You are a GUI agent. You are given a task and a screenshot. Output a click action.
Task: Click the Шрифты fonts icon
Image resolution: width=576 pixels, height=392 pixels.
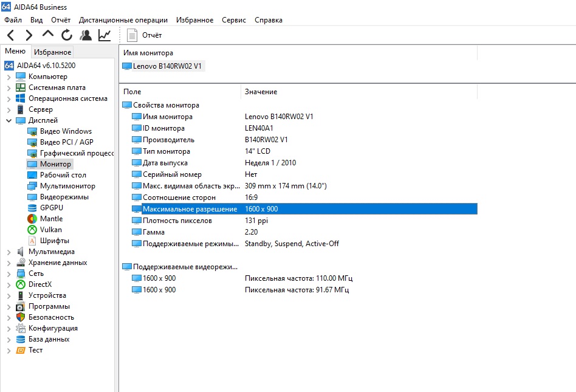[32, 241]
